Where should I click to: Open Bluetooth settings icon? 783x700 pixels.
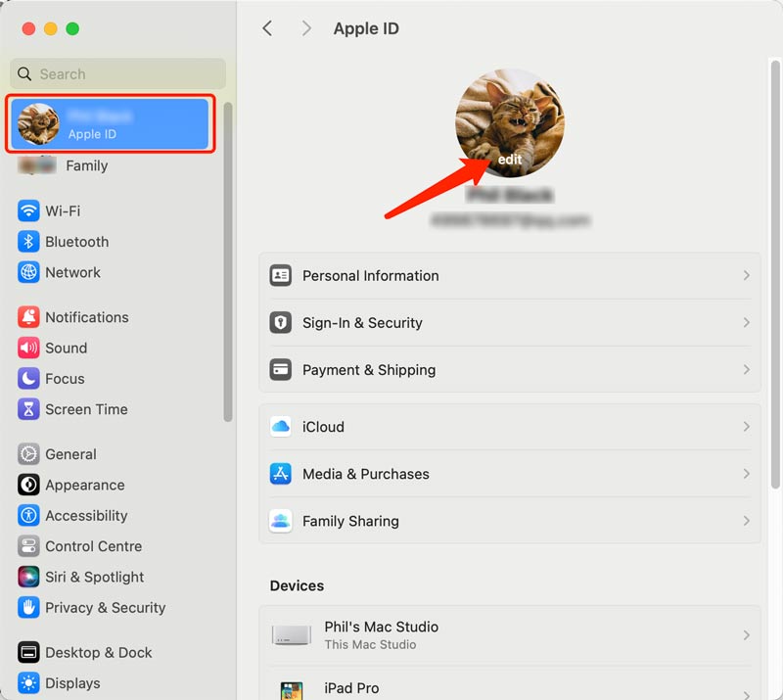(28, 242)
